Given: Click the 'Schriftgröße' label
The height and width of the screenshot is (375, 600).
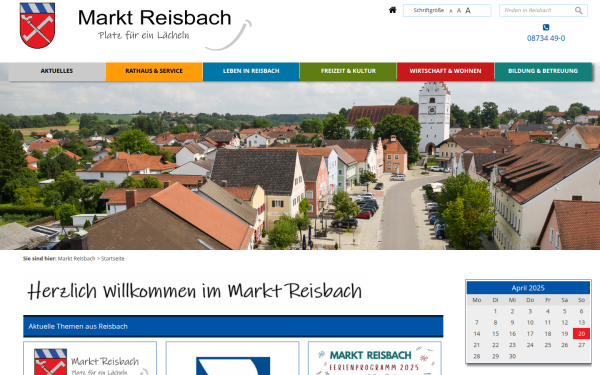Looking at the screenshot, I should [x=429, y=10].
